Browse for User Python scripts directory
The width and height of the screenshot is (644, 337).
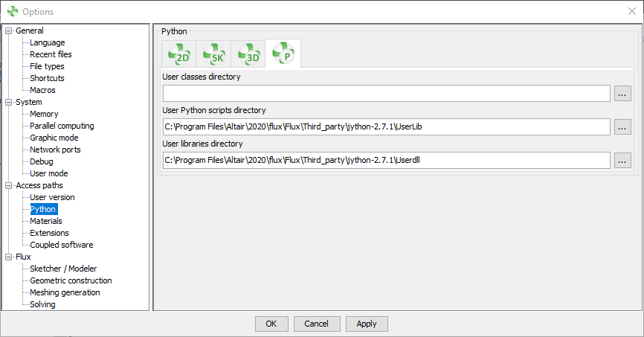pyautogui.click(x=622, y=127)
